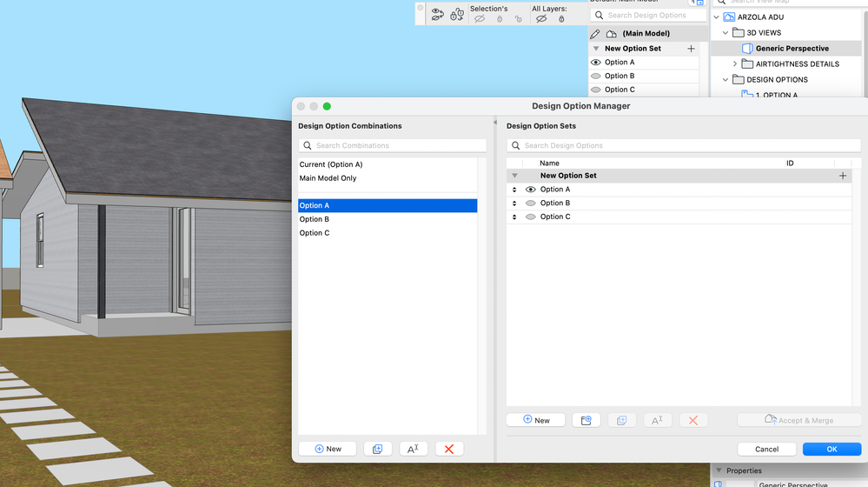Screen dimensions: 868x487
Task: Toggle Option A eye in Design Options palette
Action: coord(596,63)
